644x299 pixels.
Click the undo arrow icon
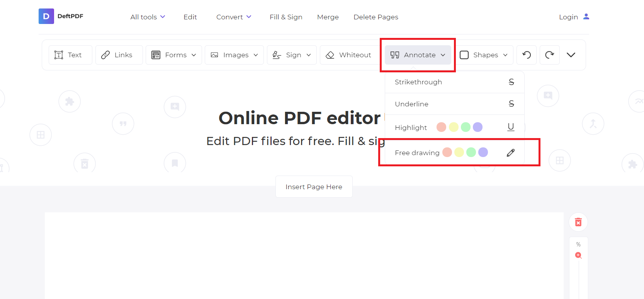point(526,55)
